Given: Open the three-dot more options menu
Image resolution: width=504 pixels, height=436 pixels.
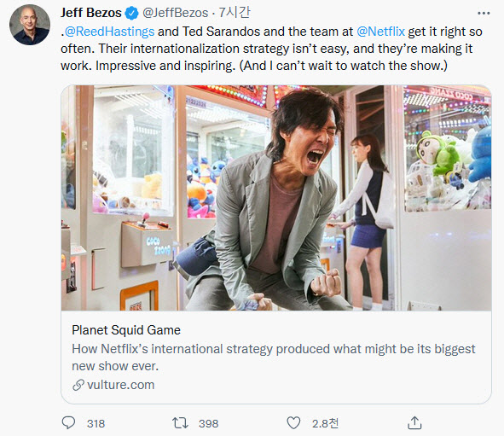Looking at the screenshot, I should coord(484,13).
